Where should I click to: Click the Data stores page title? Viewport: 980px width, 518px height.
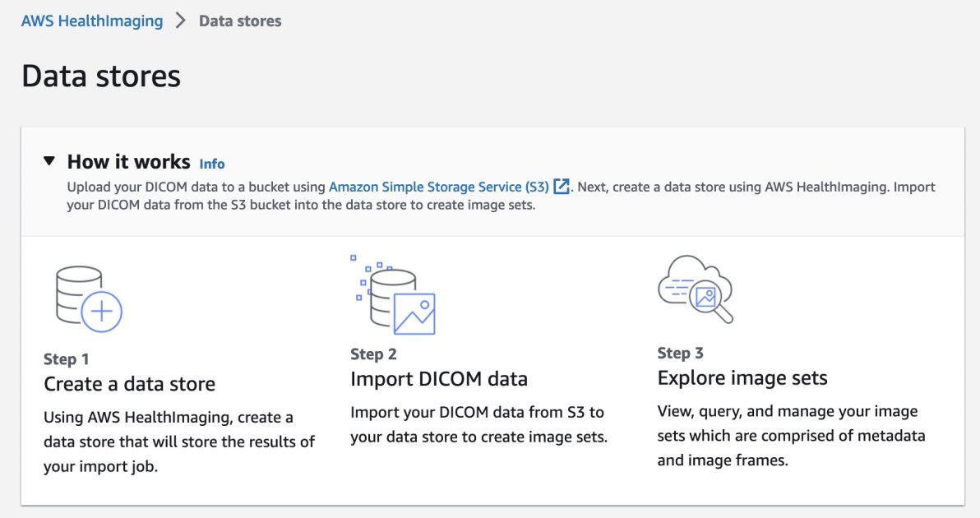click(102, 77)
